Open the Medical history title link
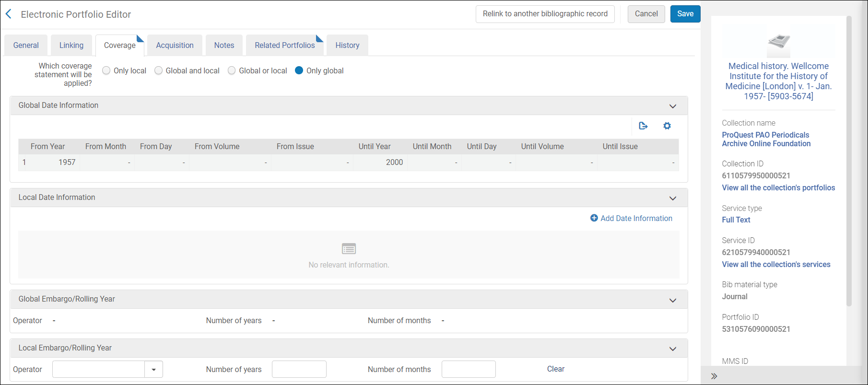This screenshot has width=868, height=385. click(778, 81)
